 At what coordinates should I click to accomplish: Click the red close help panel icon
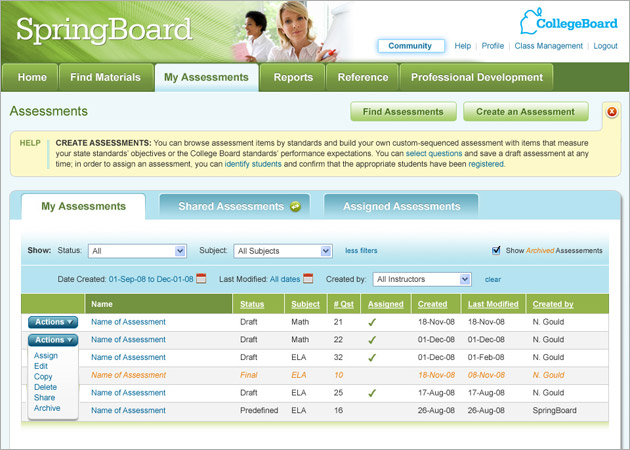(612, 112)
